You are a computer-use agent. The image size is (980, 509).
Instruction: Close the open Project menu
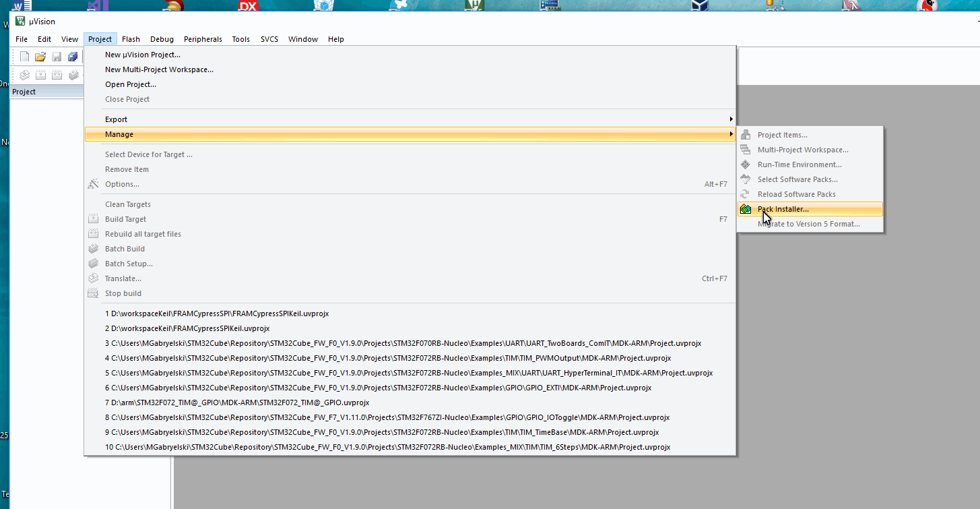click(100, 39)
